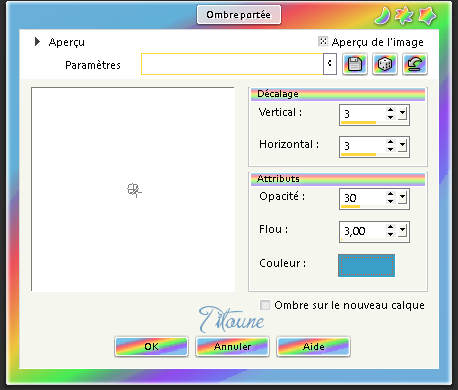Expand the Aperçu disclosure triangle
The image size is (458, 390).
coord(37,42)
